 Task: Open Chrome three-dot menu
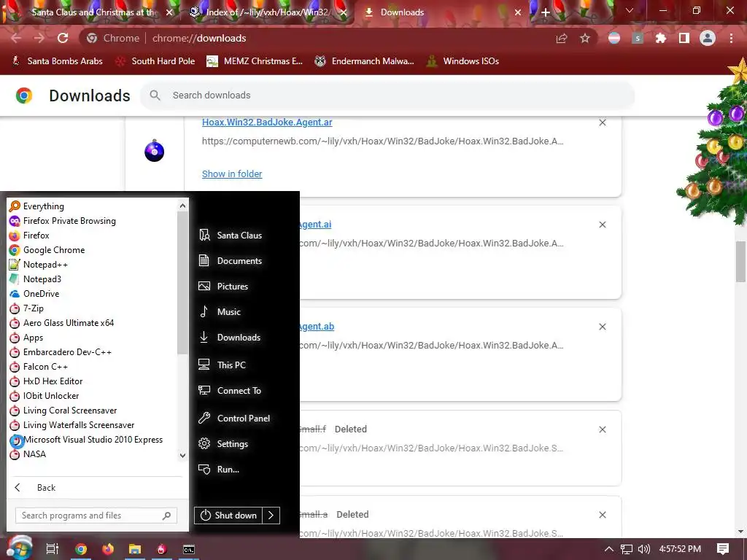[731, 38]
